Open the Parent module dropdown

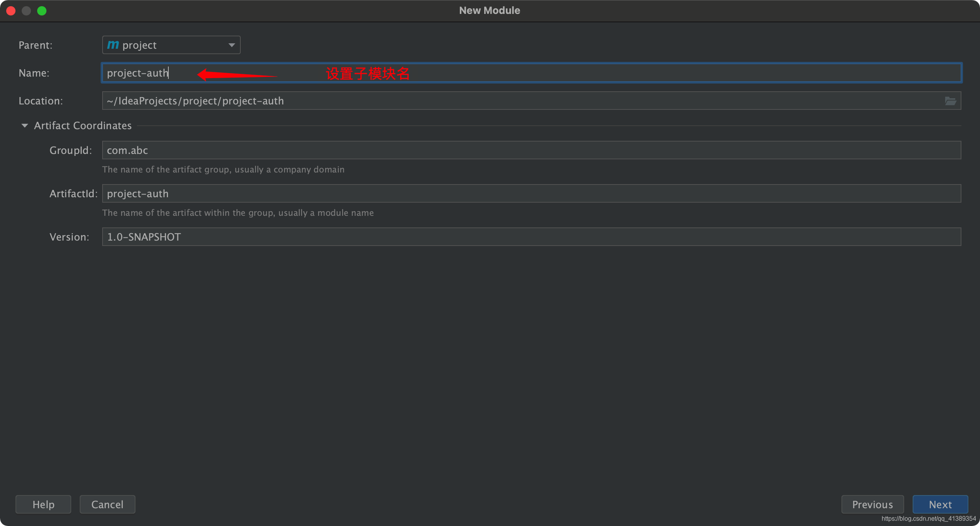click(171, 45)
